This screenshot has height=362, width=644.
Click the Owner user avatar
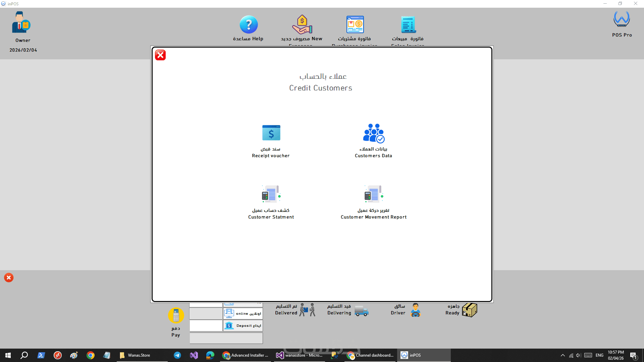pyautogui.click(x=21, y=22)
